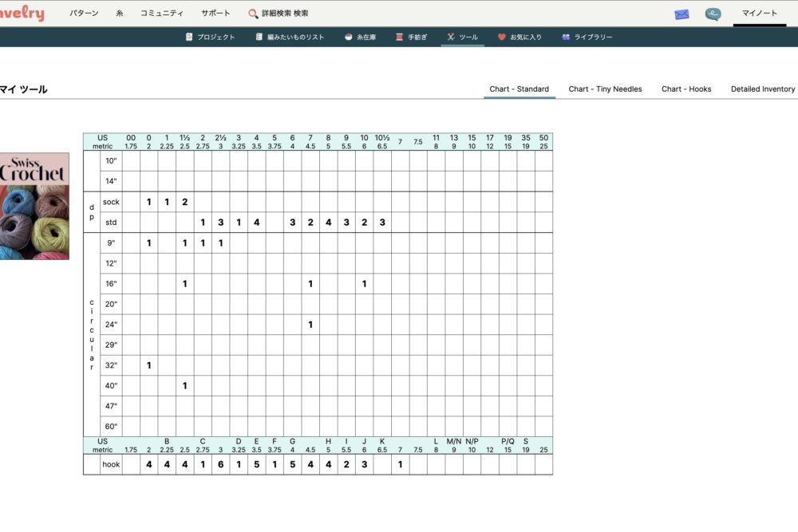Click the 12" circular row label
Viewport: 798px width, 532px height.
(x=111, y=263)
